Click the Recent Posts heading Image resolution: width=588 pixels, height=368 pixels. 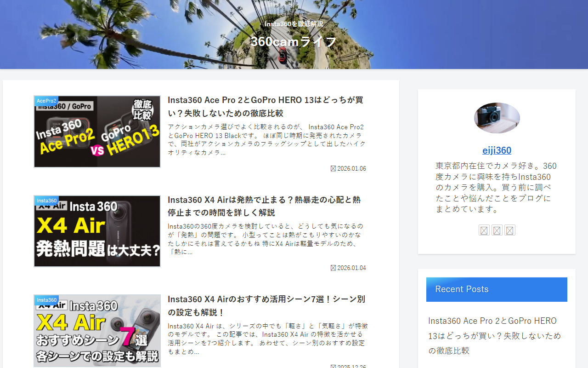(x=497, y=289)
